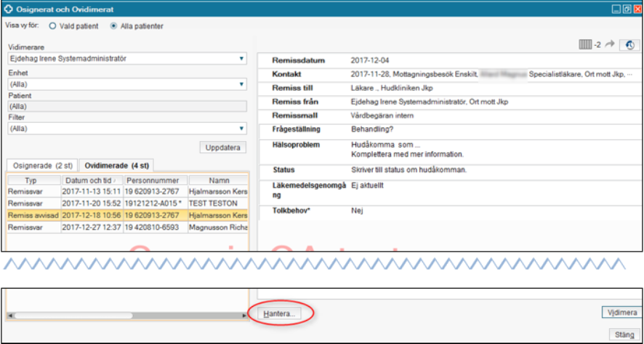Sort by the 'Datum och tid' column header
The height and width of the screenshot is (344, 644).
[88, 180]
